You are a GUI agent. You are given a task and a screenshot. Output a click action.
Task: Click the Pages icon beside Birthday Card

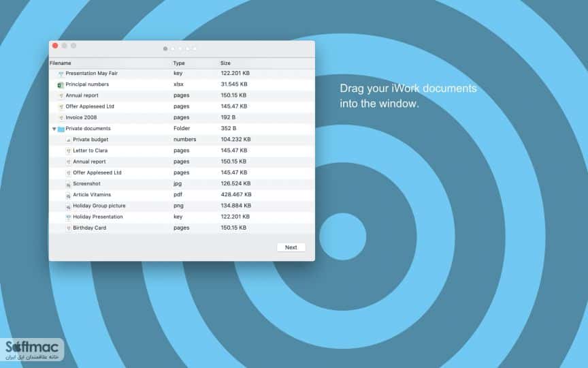click(68, 228)
